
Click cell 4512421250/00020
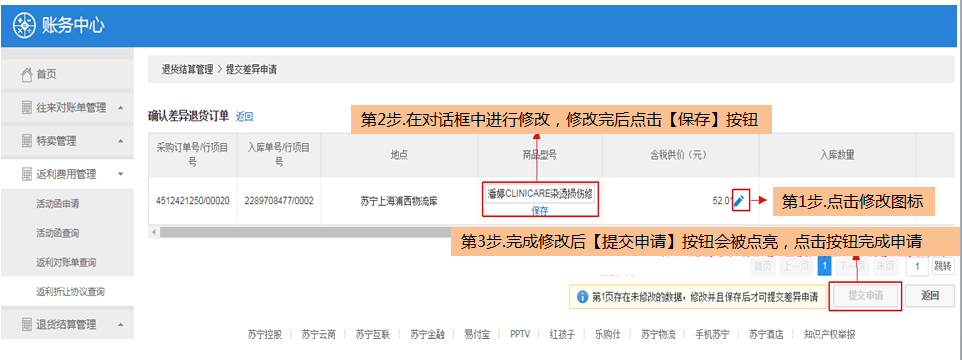pos(193,201)
